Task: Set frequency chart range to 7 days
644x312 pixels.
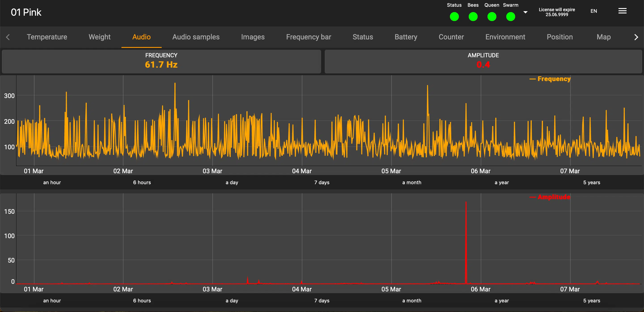Action: pyautogui.click(x=322, y=182)
